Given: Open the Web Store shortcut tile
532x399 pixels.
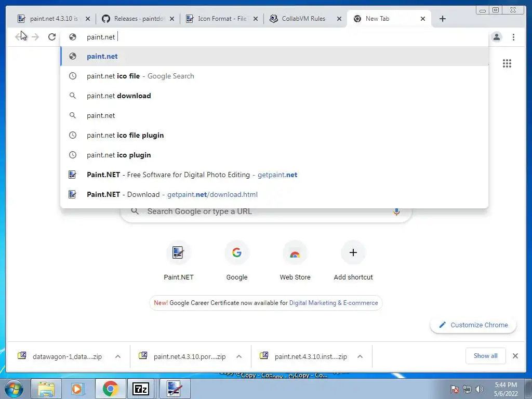Looking at the screenshot, I should [x=295, y=261].
